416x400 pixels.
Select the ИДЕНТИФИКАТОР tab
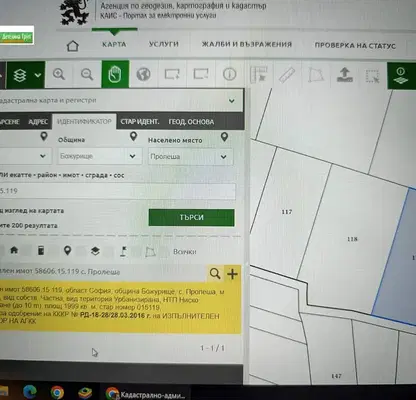(84, 121)
